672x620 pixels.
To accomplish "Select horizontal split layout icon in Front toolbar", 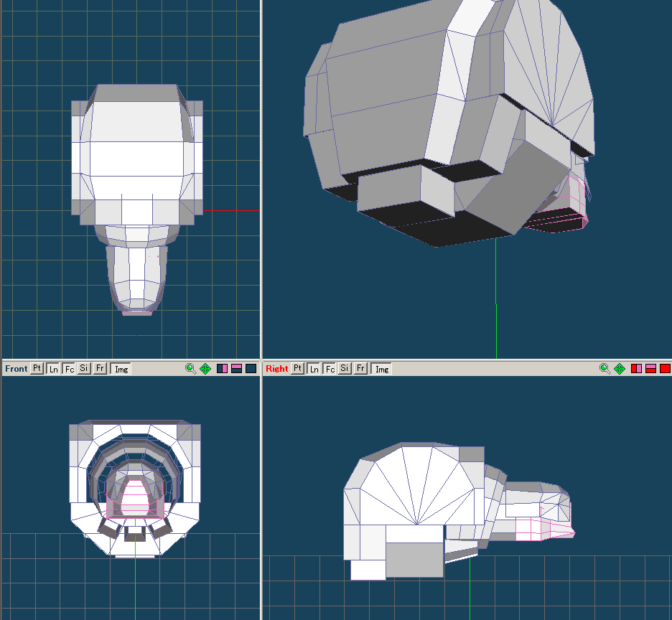I will click(x=236, y=369).
